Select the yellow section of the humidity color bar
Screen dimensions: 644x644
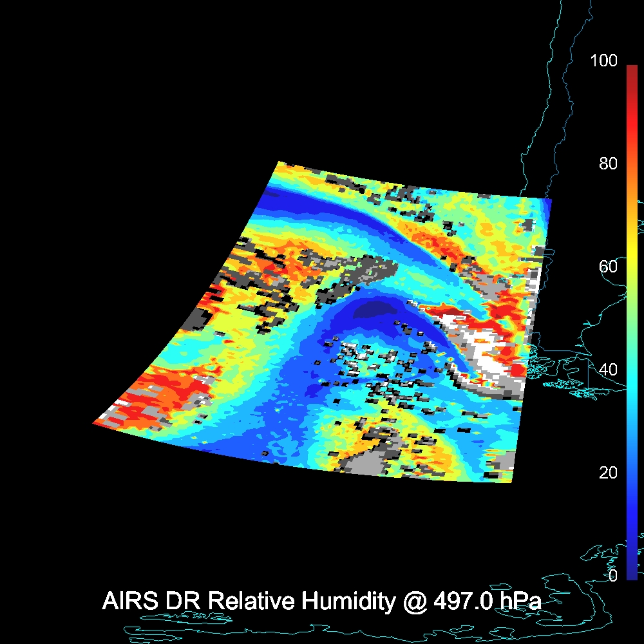631,258
